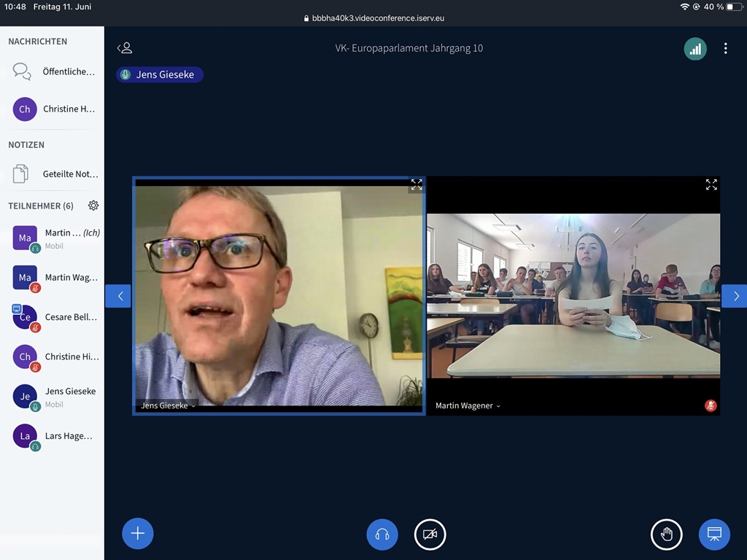Viewport: 747px width, 560px height.
Task: Open the three-dot options menu
Action: tap(725, 49)
